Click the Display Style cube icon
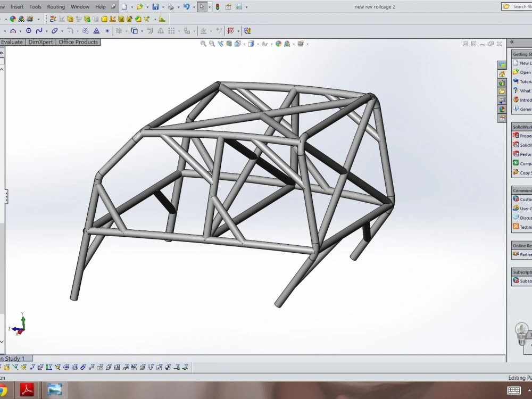532x399 pixels. point(251,44)
